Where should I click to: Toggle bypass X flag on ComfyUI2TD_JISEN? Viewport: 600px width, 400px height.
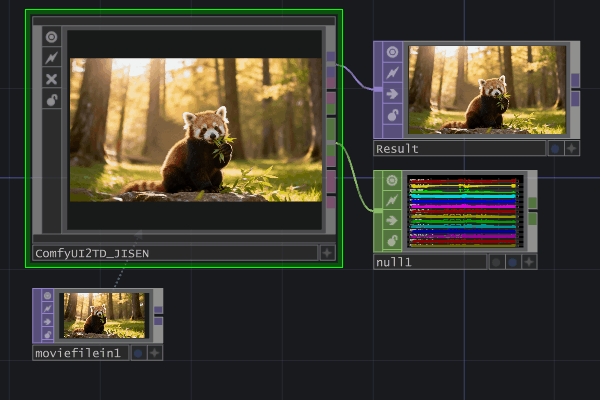click(52, 79)
